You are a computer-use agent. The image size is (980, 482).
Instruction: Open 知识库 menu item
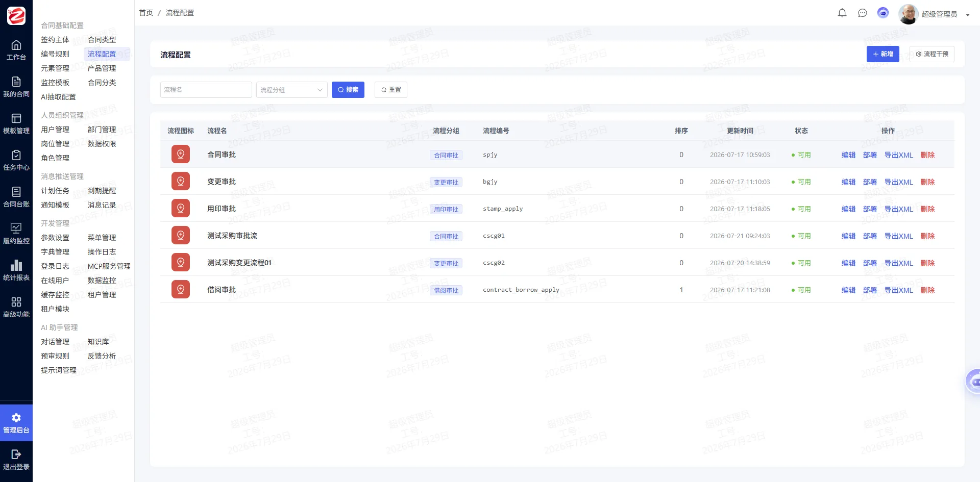[98, 342]
